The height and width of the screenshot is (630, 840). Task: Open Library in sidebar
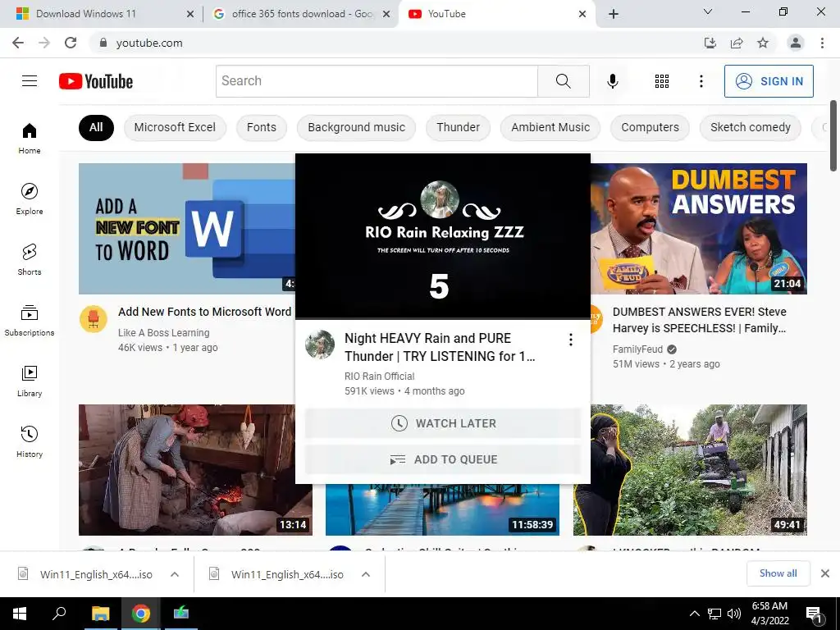[x=30, y=381]
